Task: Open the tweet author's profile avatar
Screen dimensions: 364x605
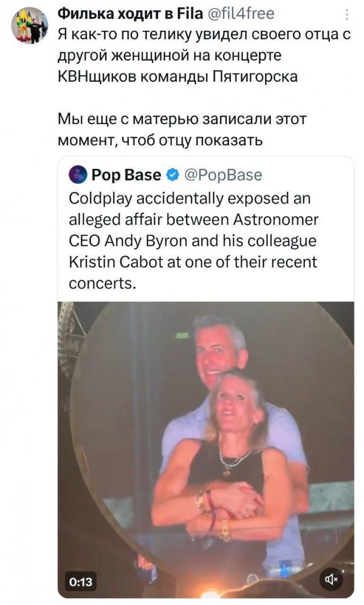Action: click(30, 24)
